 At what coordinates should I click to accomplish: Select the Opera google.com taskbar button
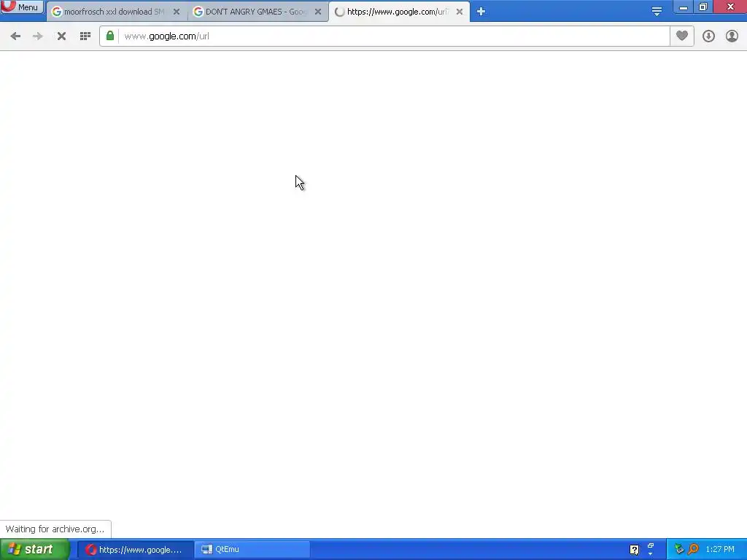[x=136, y=550]
